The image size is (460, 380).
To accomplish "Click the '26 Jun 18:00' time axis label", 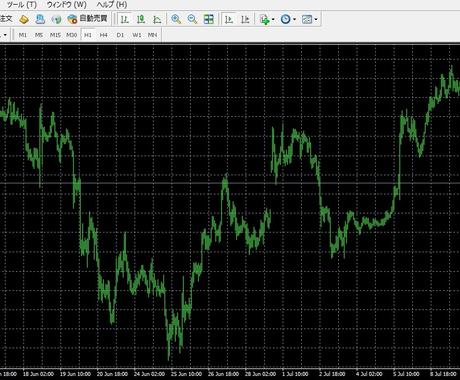I will tap(223, 374).
